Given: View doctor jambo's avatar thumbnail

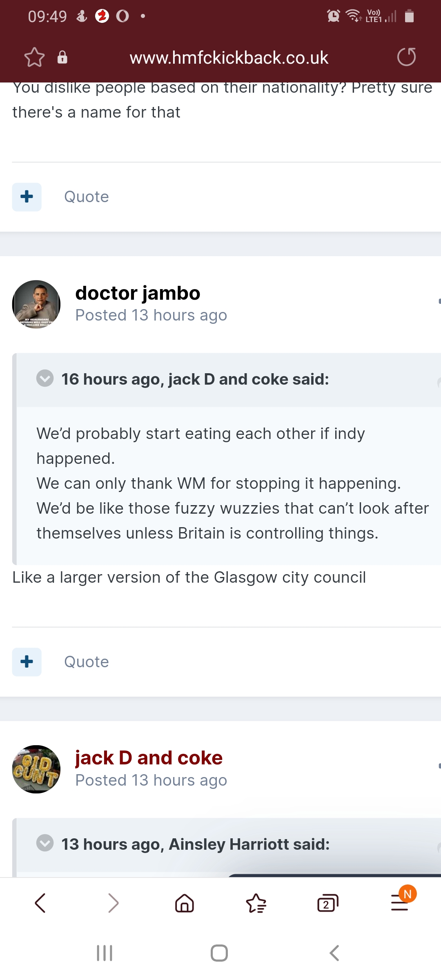Looking at the screenshot, I should [36, 304].
